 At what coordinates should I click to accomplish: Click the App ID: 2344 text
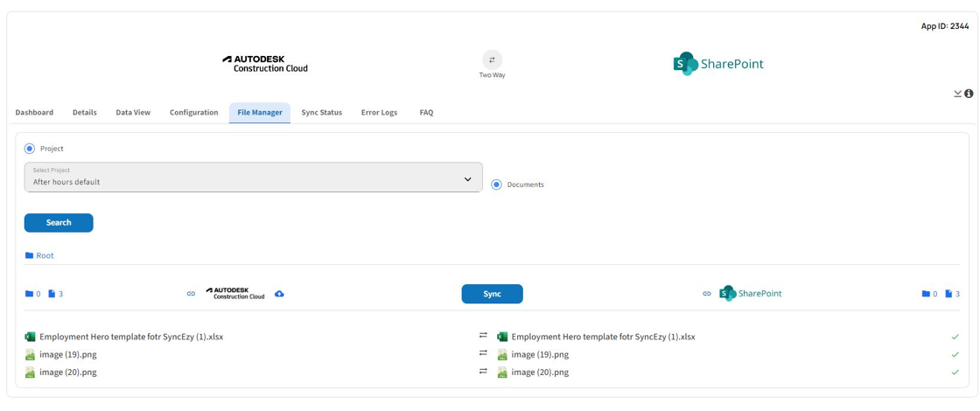(944, 26)
